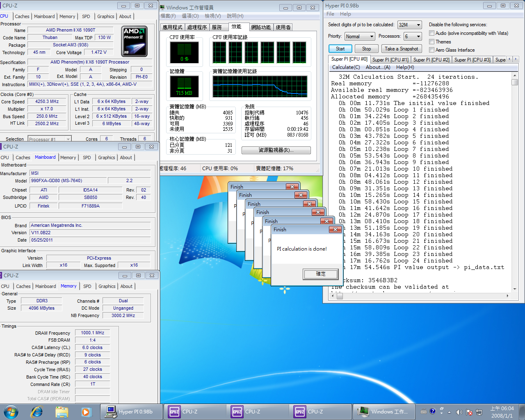The image size is (525, 420).
Task: Click Core Speed value 4250.3 MHz
Action: 47,101
